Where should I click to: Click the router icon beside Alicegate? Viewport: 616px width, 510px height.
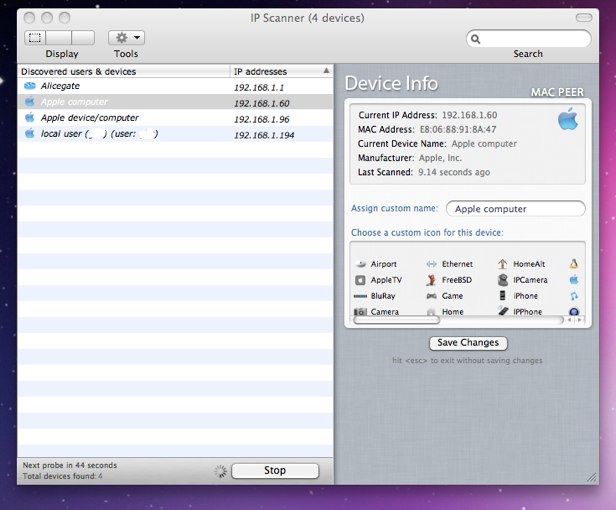[x=30, y=86]
